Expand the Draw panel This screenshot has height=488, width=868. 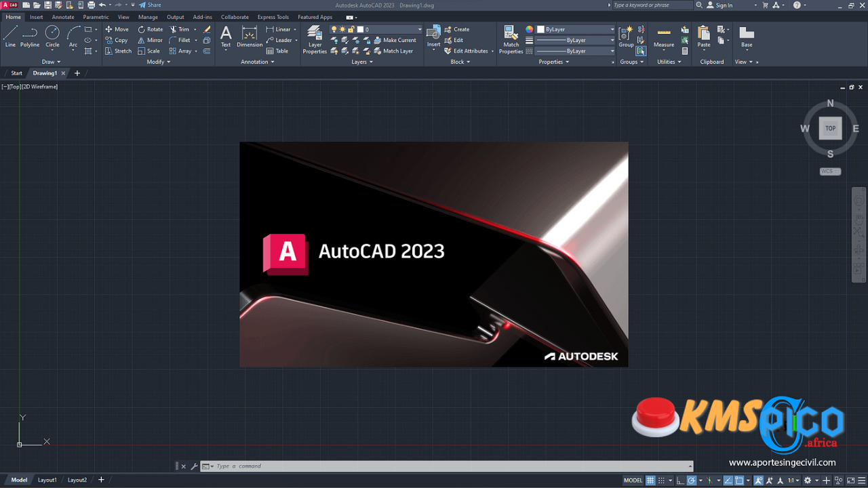pos(51,62)
